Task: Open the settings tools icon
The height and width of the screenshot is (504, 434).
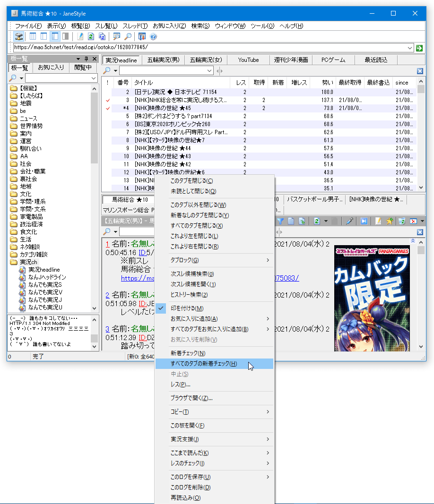Action: [142, 37]
